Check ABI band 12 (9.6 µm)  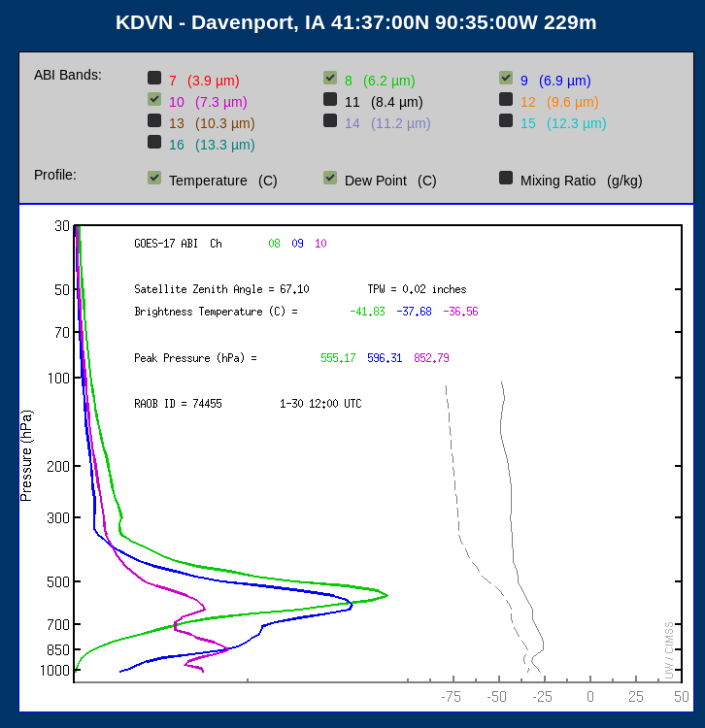point(506,99)
